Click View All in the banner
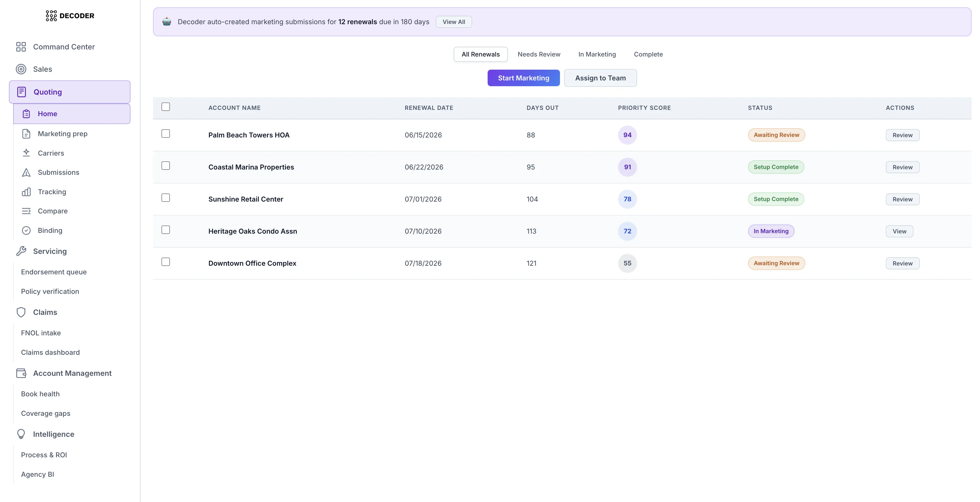 (453, 22)
